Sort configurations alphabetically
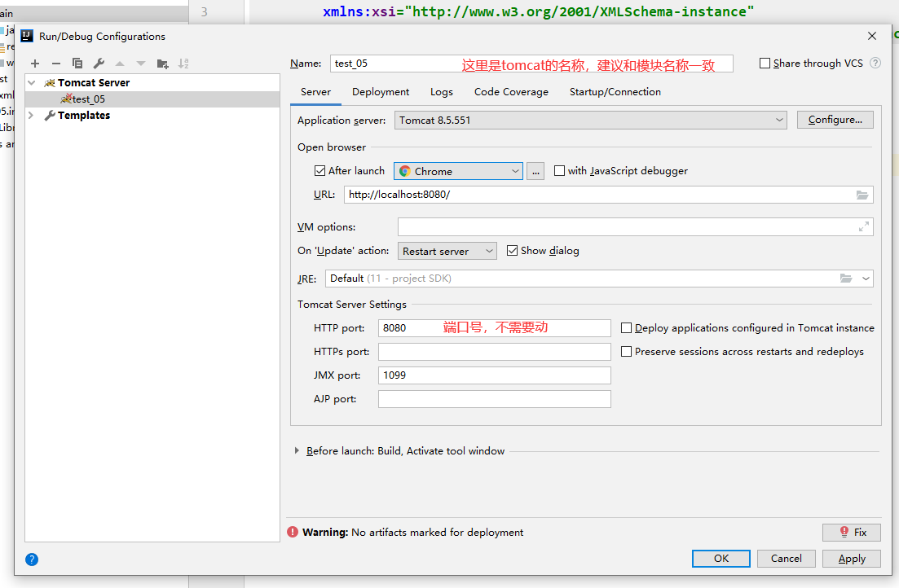 coord(183,64)
